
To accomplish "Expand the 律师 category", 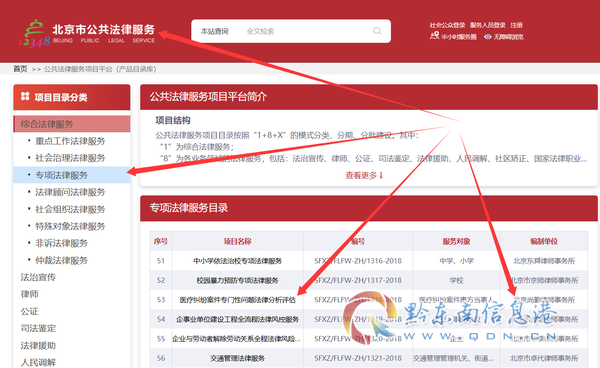I will coord(29,294).
